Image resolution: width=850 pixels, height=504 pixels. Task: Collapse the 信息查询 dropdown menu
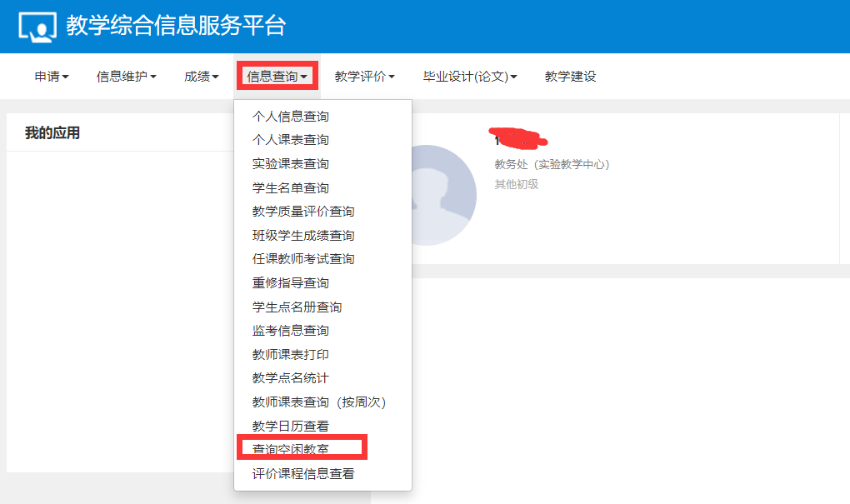277,77
